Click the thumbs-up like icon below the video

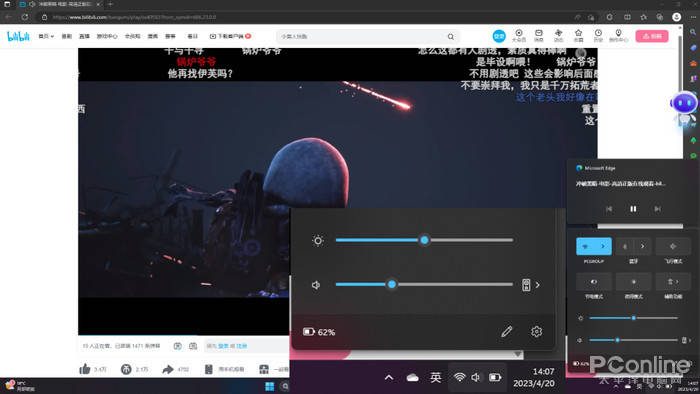click(85, 369)
